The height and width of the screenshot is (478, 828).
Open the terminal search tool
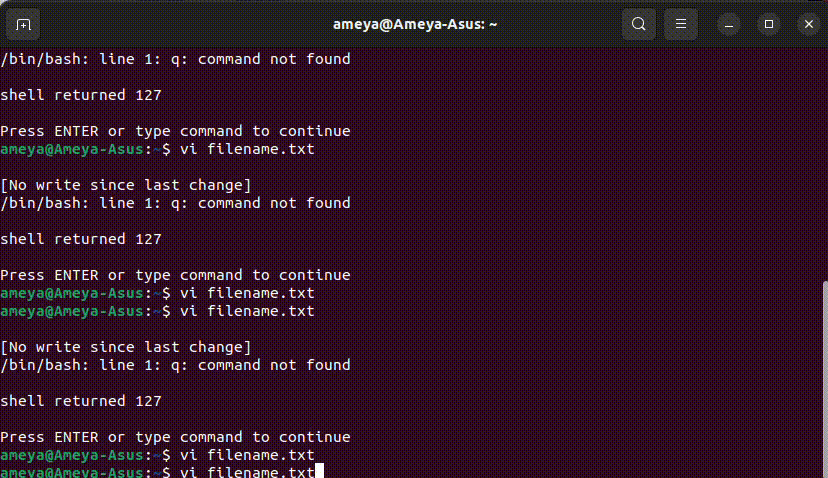(638, 24)
